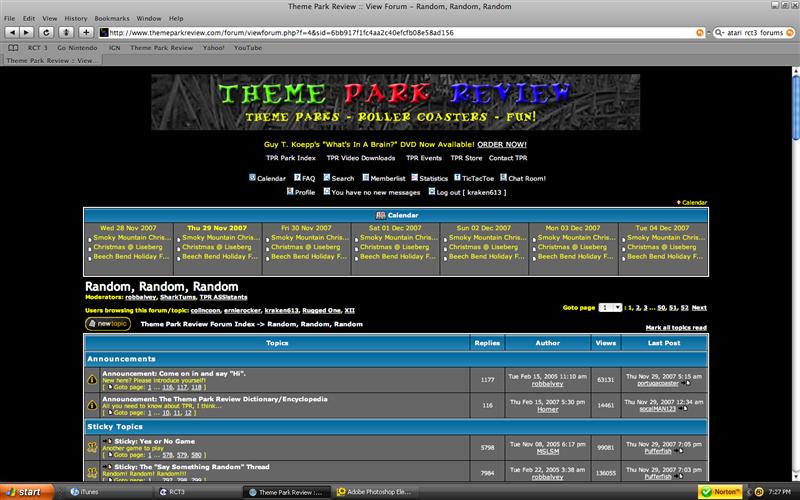
Task: Click the site favicon in the address bar
Action: point(104,33)
